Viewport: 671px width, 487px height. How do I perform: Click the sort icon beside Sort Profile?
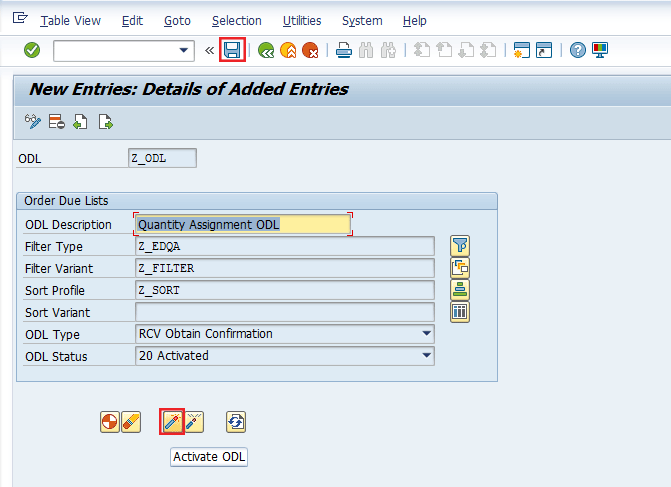(x=460, y=290)
